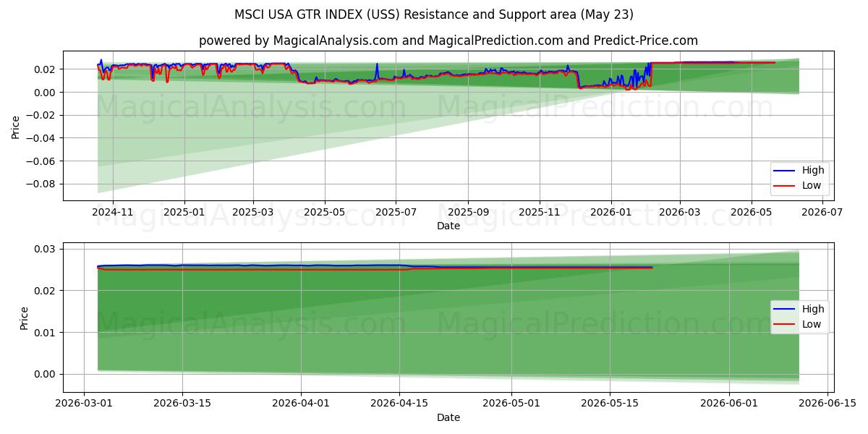Click the '2026-06-01' x-axis label on the bottom chart

pyautogui.click(x=728, y=405)
